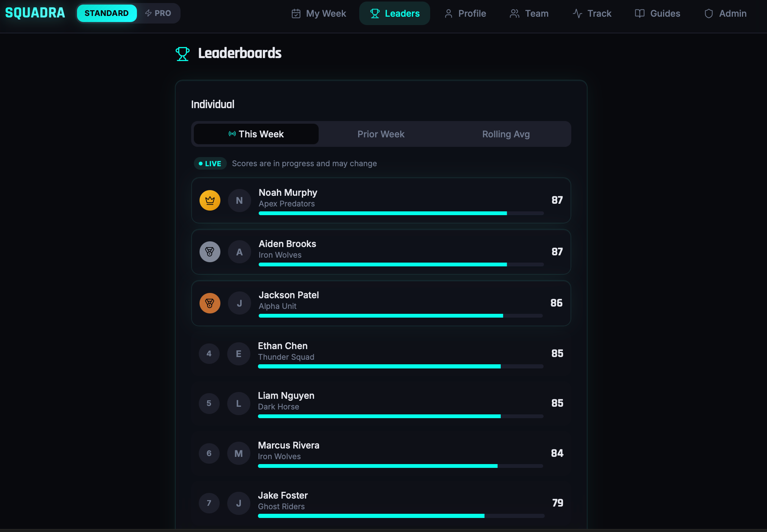Go to the Admin page
Image resolution: width=767 pixels, height=532 pixels.
point(725,13)
